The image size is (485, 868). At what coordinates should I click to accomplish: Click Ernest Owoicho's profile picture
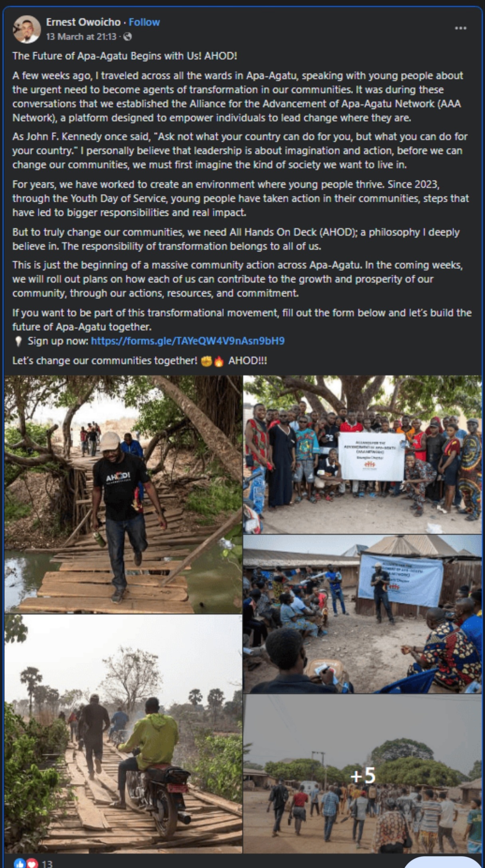[x=26, y=29]
